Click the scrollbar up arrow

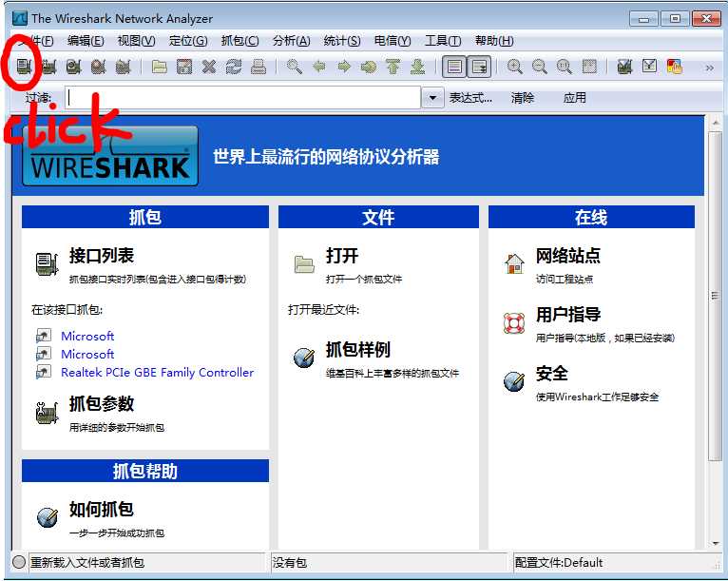click(x=715, y=122)
